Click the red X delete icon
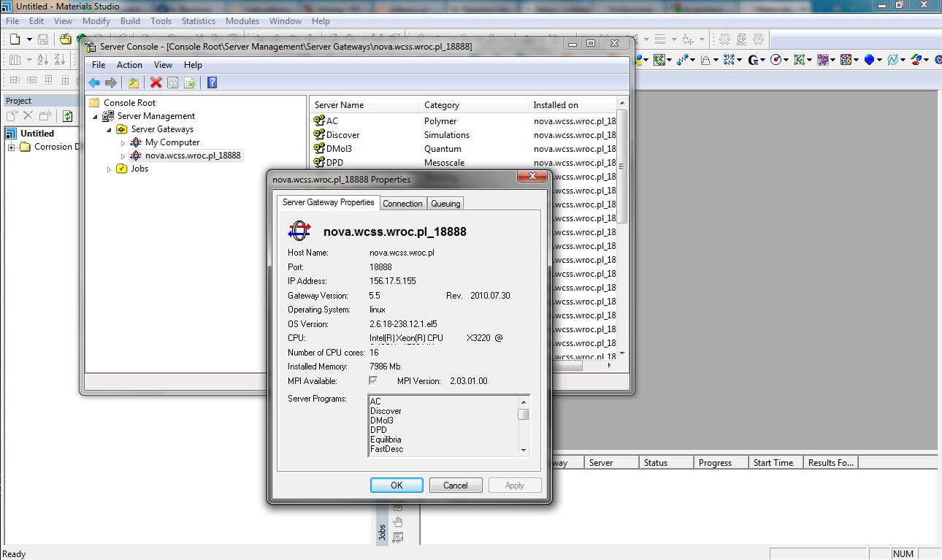The height and width of the screenshot is (560, 942). coord(156,83)
